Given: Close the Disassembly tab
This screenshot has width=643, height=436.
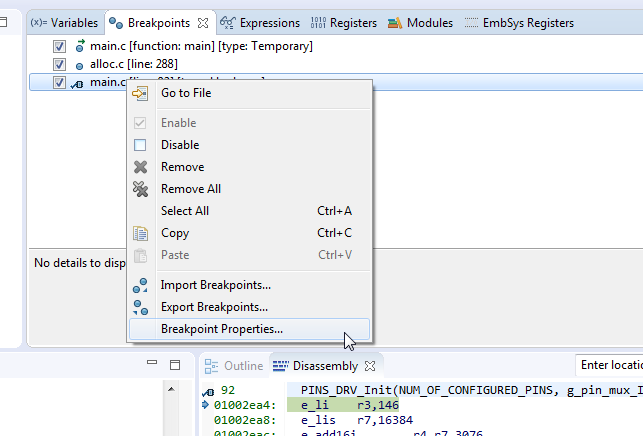Looking at the screenshot, I should pos(370,366).
